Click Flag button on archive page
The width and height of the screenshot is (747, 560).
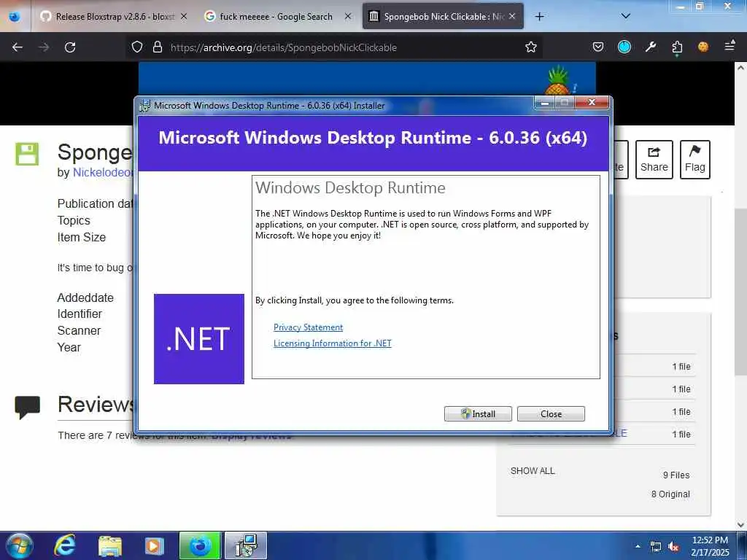click(695, 160)
